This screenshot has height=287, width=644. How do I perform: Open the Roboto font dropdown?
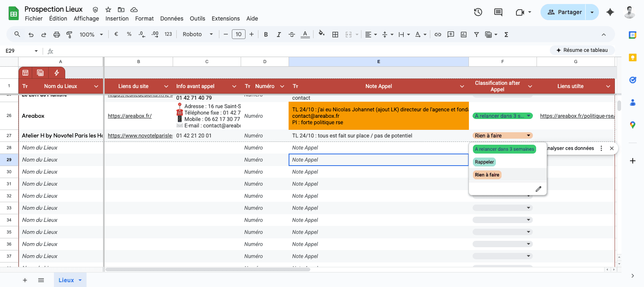click(198, 35)
